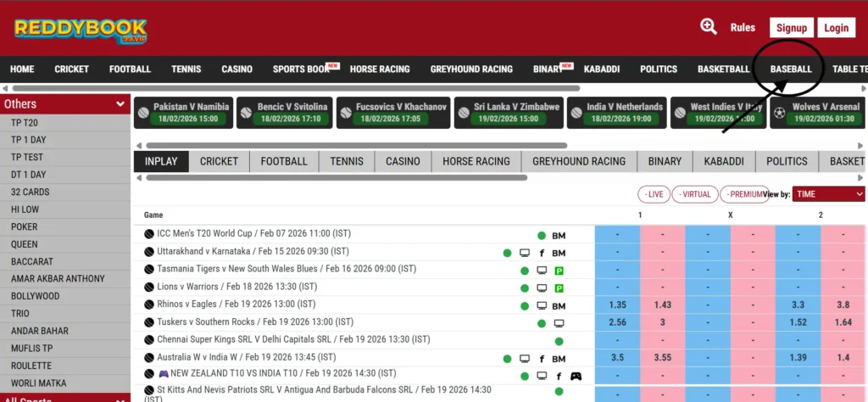Click green P icon for Lions v Warriors
Viewport: 868px width, 402px height.
(559, 288)
